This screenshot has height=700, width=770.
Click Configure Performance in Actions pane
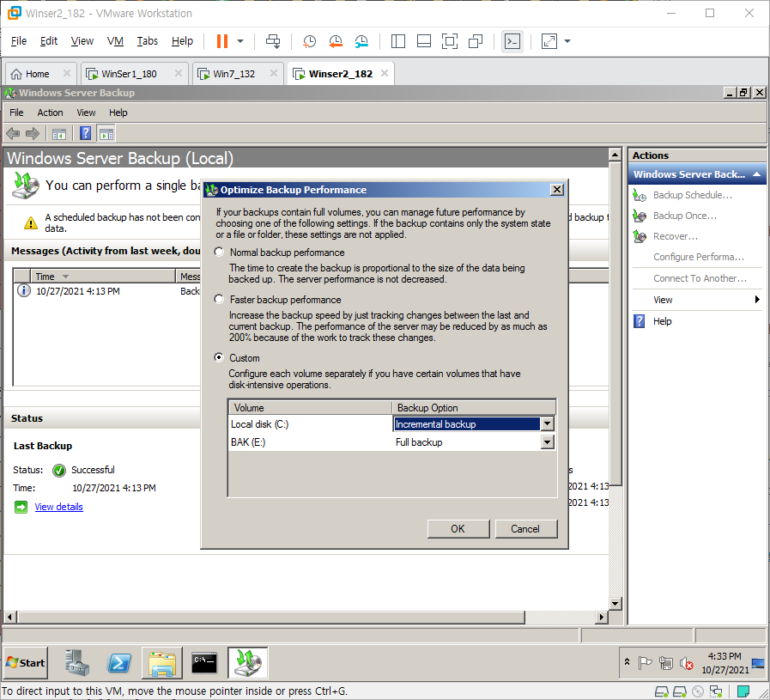coord(698,257)
